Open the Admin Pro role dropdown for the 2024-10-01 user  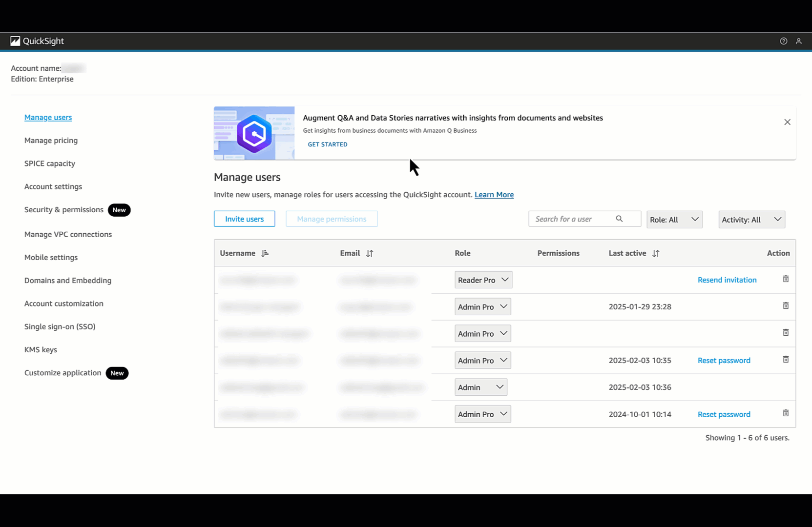pos(483,414)
